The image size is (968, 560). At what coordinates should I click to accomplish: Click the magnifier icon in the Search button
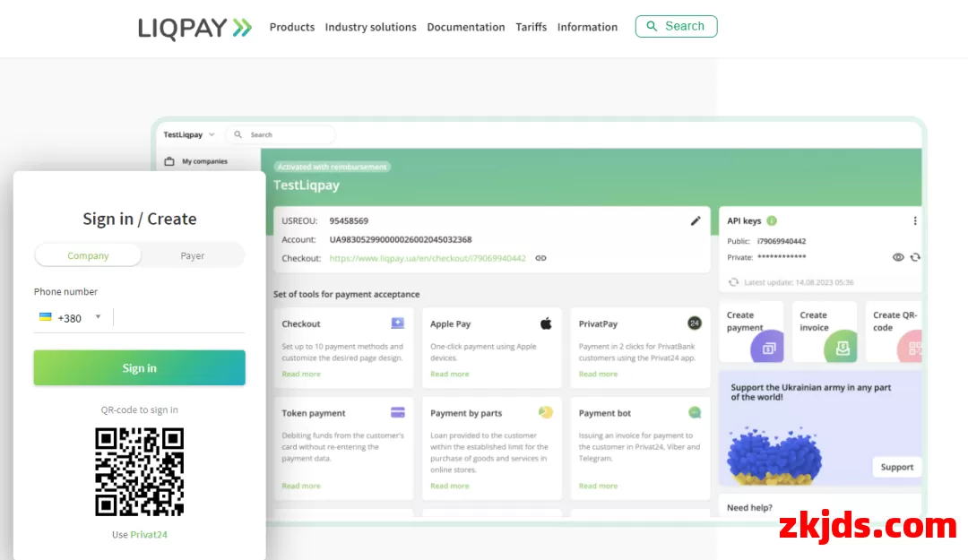pyautogui.click(x=652, y=27)
